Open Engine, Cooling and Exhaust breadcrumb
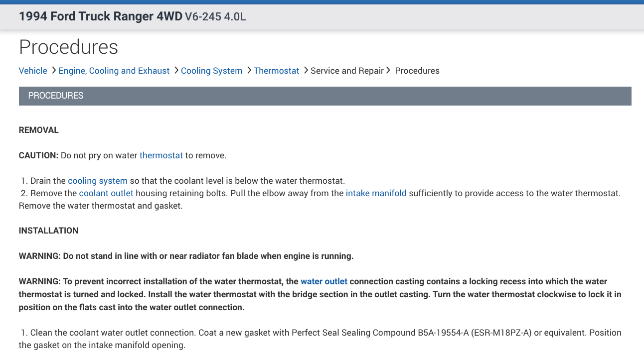644x358 pixels. coord(114,71)
